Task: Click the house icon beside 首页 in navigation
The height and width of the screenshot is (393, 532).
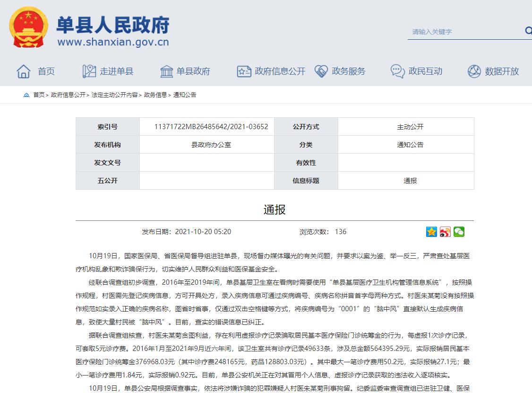Action: [23, 71]
